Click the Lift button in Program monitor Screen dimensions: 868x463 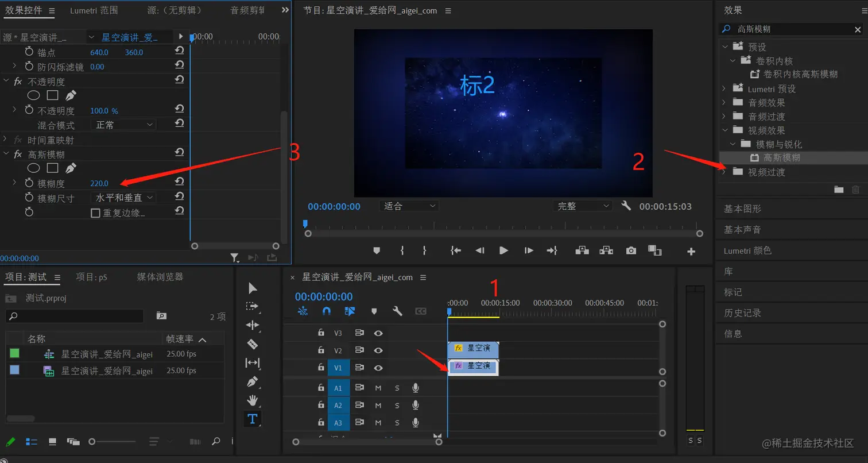point(582,250)
